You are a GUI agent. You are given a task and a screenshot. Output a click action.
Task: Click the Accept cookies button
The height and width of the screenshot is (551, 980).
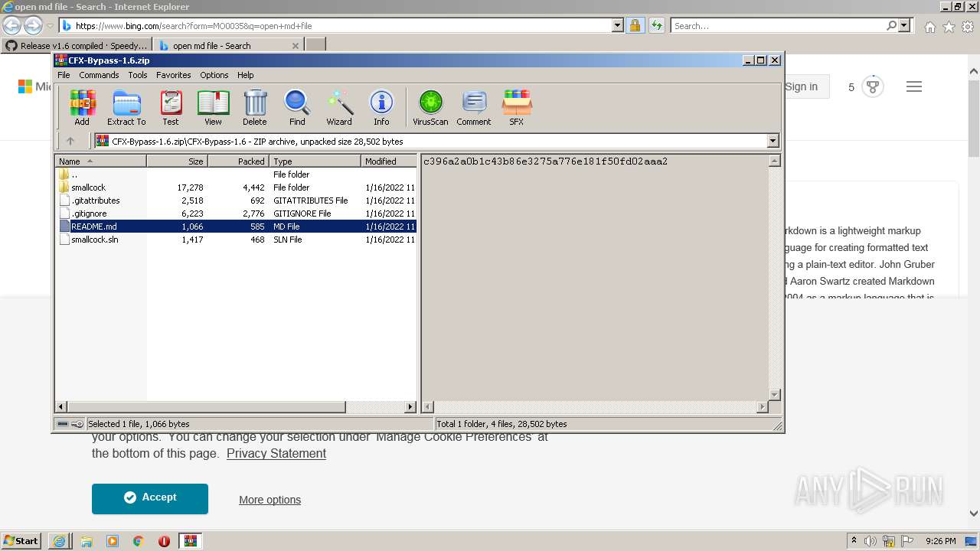tap(150, 498)
